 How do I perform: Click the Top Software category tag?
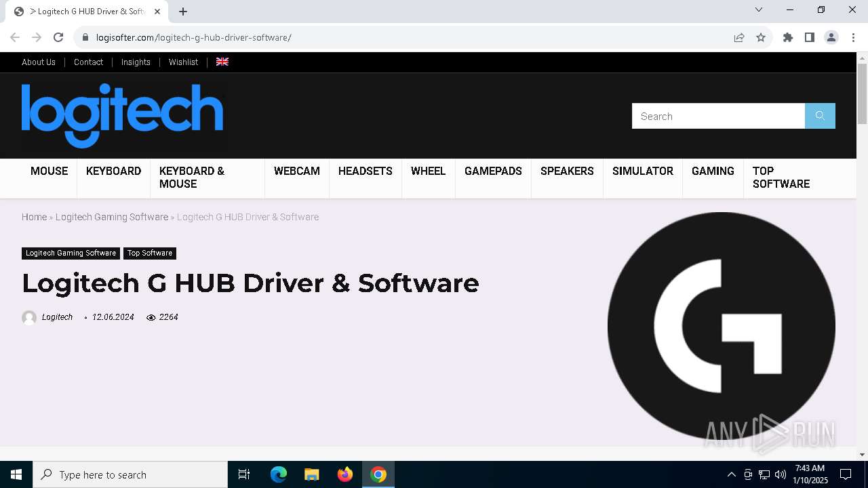coord(150,253)
